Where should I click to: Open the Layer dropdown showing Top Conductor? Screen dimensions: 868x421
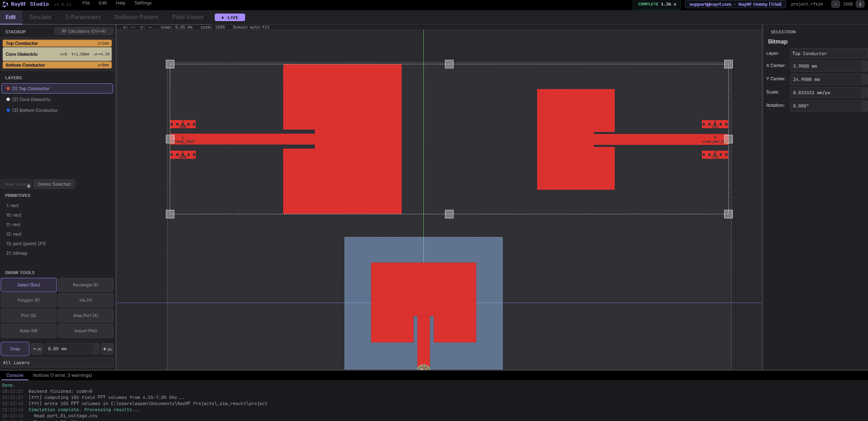tap(829, 53)
